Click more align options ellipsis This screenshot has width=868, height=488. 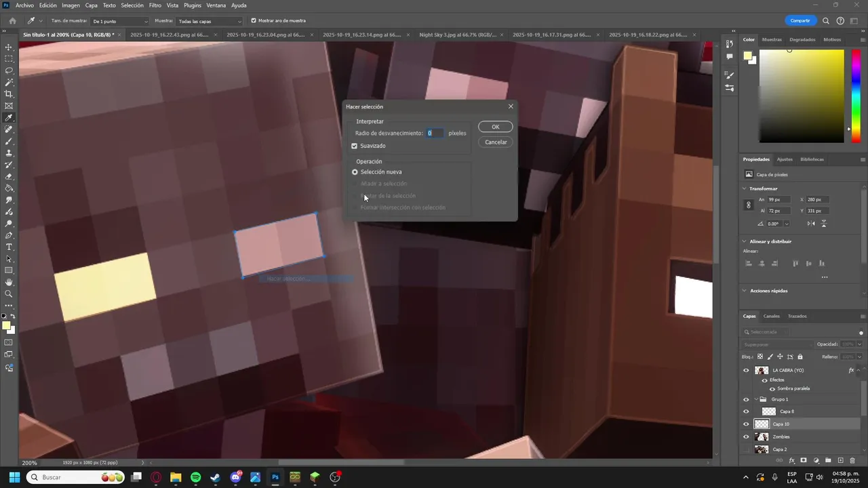point(825,277)
